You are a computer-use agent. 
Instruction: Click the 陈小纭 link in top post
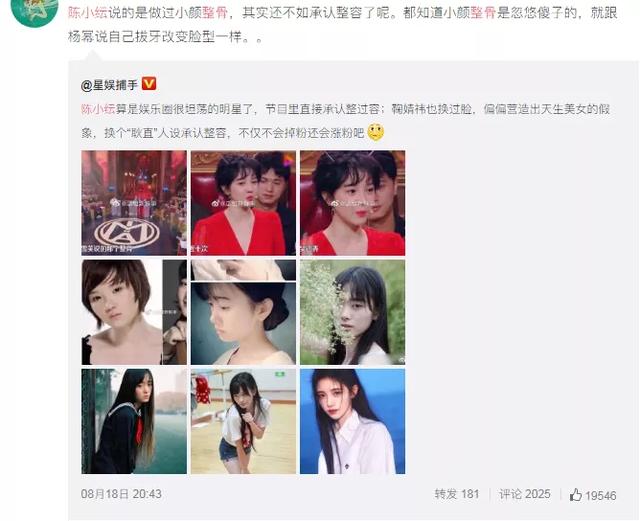click(87, 13)
